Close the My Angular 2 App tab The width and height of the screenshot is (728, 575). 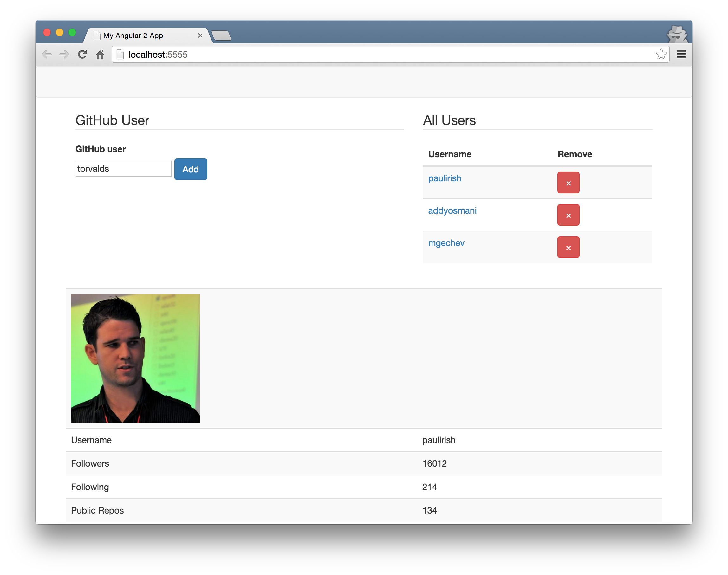[x=200, y=36]
